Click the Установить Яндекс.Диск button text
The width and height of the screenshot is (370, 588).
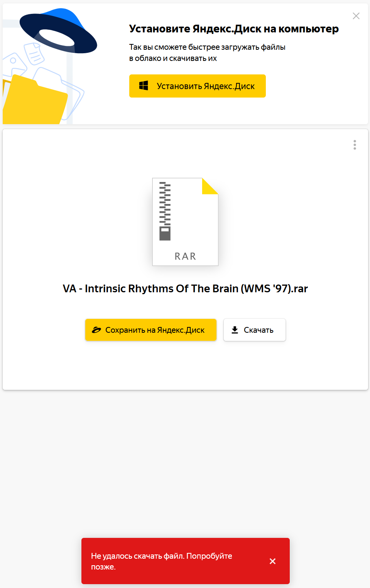coord(205,86)
